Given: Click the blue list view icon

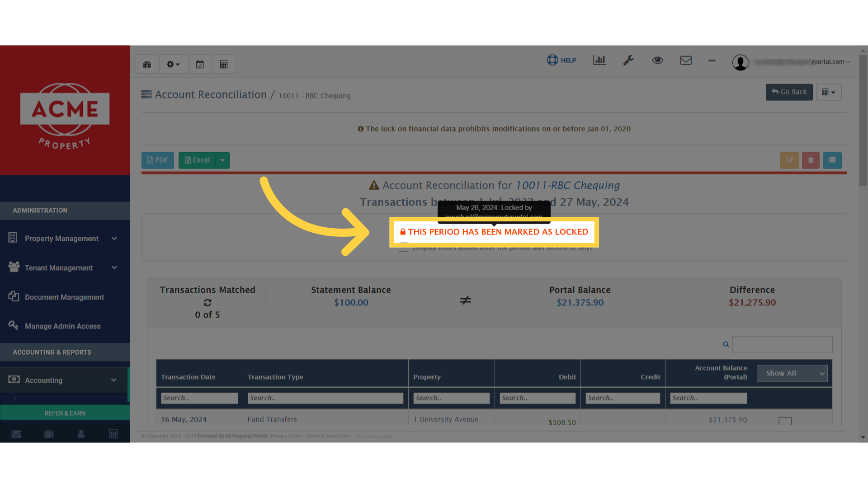Looking at the screenshot, I should (832, 160).
